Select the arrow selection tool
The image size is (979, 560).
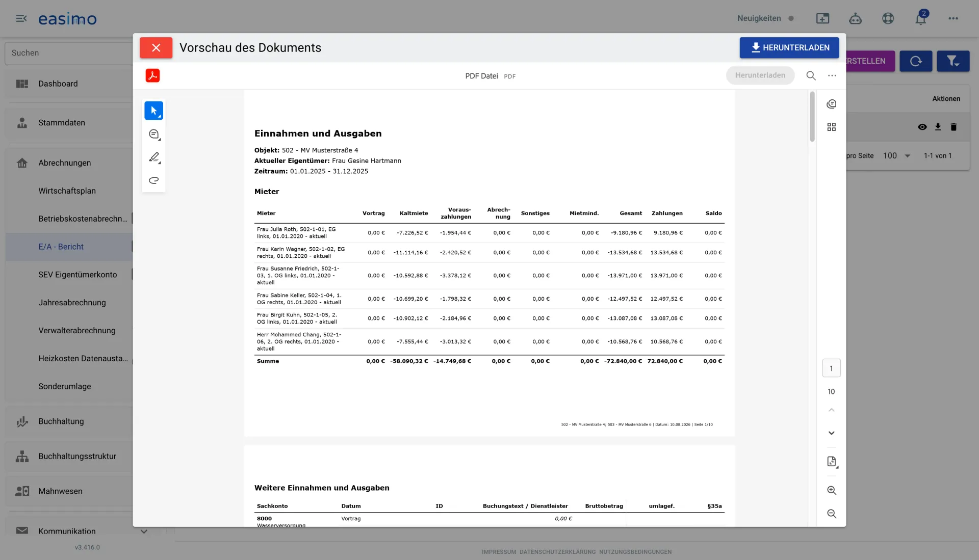pyautogui.click(x=153, y=111)
